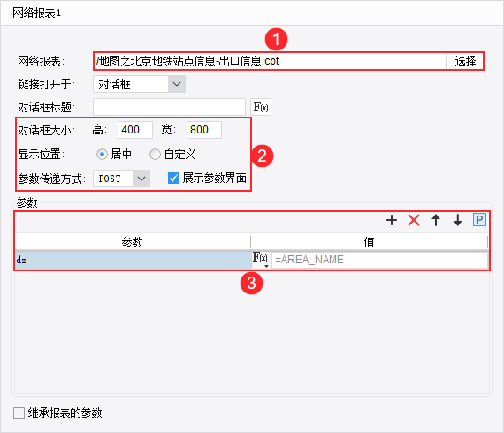Select the dz parameter cell
The width and height of the screenshot is (504, 433).
pyautogui.click(x=133, y=260)
